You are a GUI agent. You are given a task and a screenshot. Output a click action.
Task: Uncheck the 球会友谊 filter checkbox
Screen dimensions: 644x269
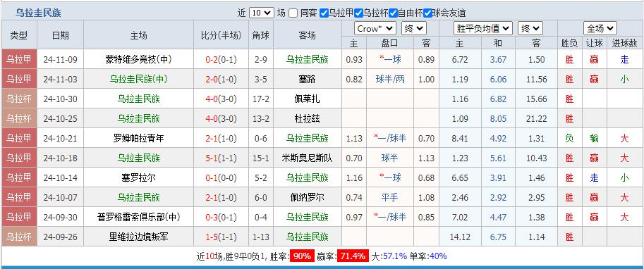point(428,13)
